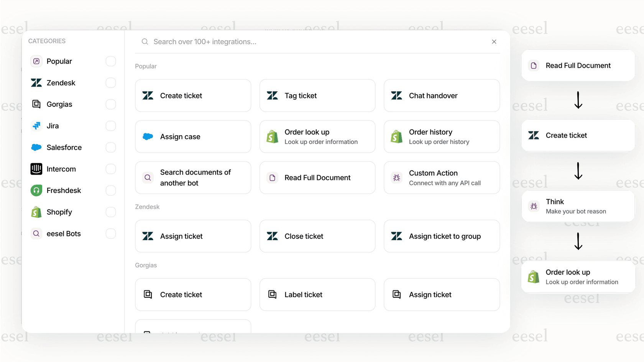The width and height of the screenshot is (644, 362).
Task: Click the Shopify icon next to Order look up
Action: point(272,136)
